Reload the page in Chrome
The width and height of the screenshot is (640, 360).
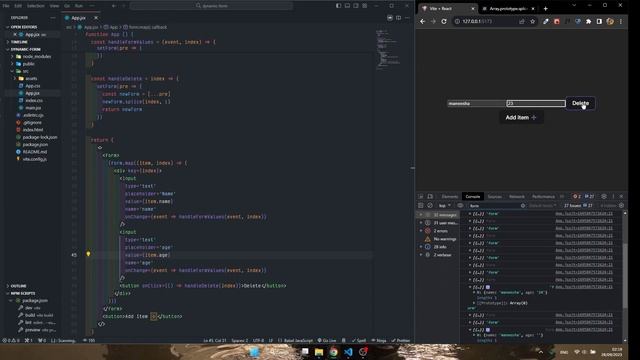click(444, 21)
